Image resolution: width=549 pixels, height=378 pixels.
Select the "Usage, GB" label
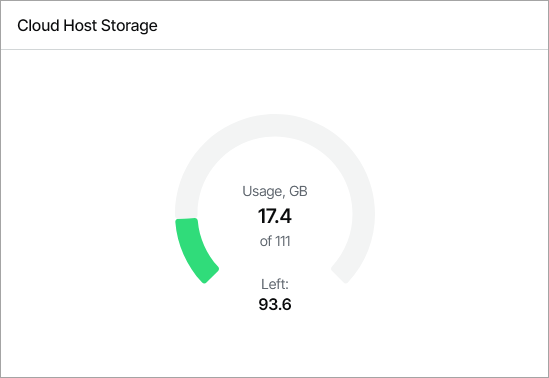pos(275,191)
